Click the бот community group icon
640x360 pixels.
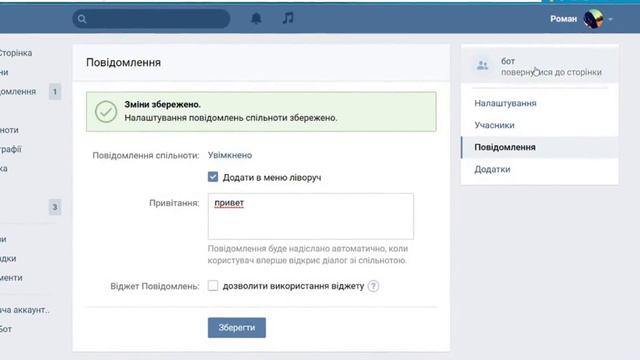(482, 65)
